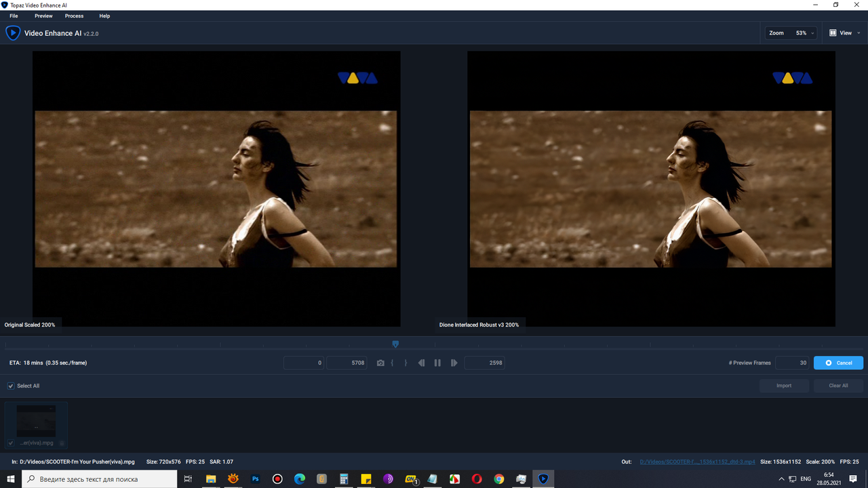Delete er(viva).mpg with trash icon

62,443
